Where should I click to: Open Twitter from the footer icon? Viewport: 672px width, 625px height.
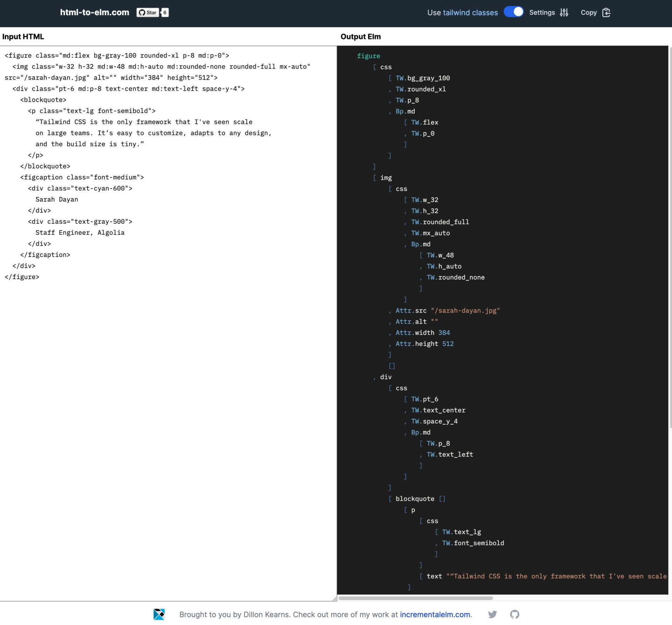(493, 614)
